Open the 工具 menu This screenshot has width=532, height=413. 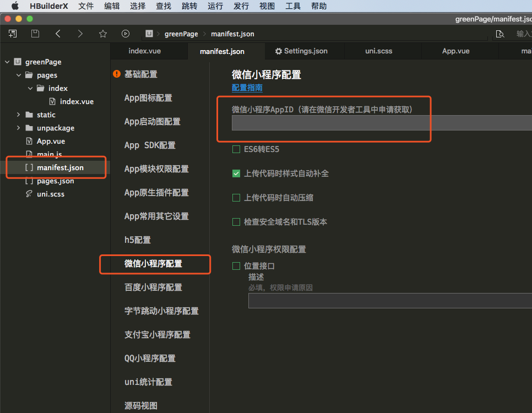(x=293, y=6)
